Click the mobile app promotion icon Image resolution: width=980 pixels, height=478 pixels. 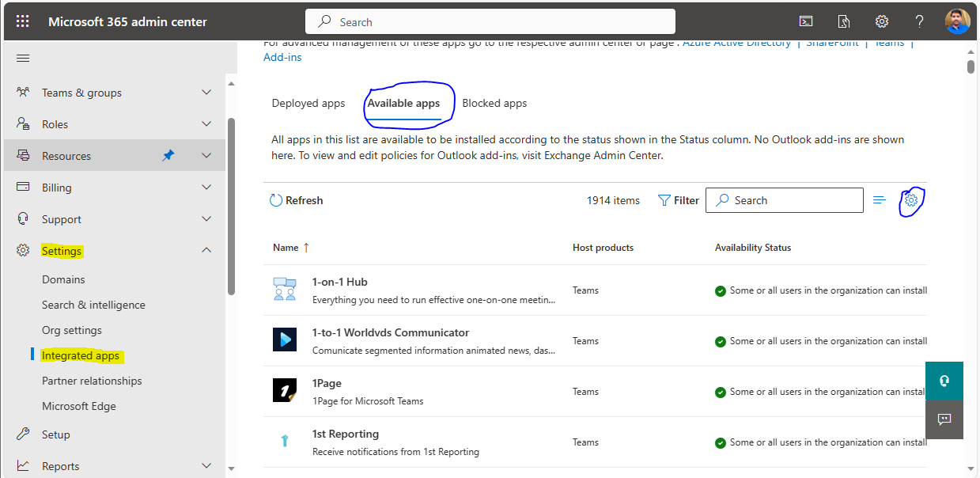[843, 21]
